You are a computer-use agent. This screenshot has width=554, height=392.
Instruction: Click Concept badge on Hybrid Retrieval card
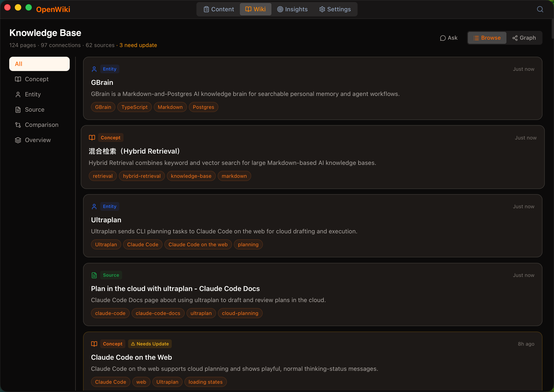[111, 138]
